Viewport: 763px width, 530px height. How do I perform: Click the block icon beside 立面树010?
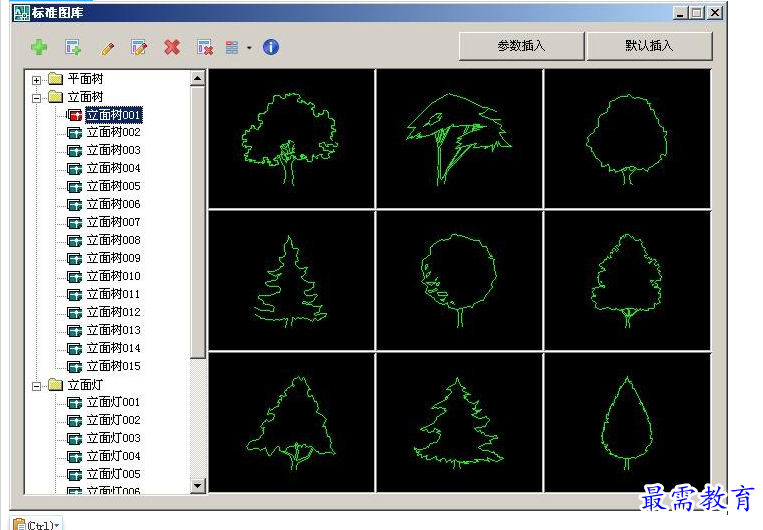tap(74, 277)
